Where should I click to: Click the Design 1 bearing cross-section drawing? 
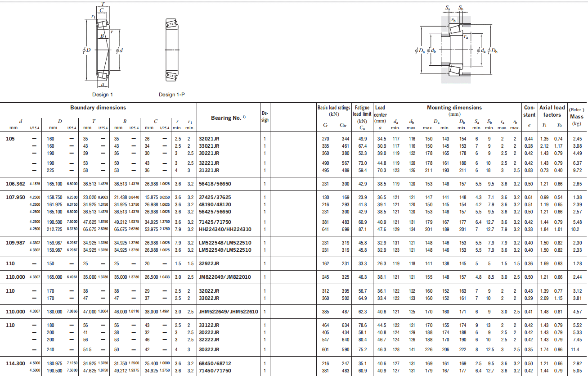coord(103,45)
